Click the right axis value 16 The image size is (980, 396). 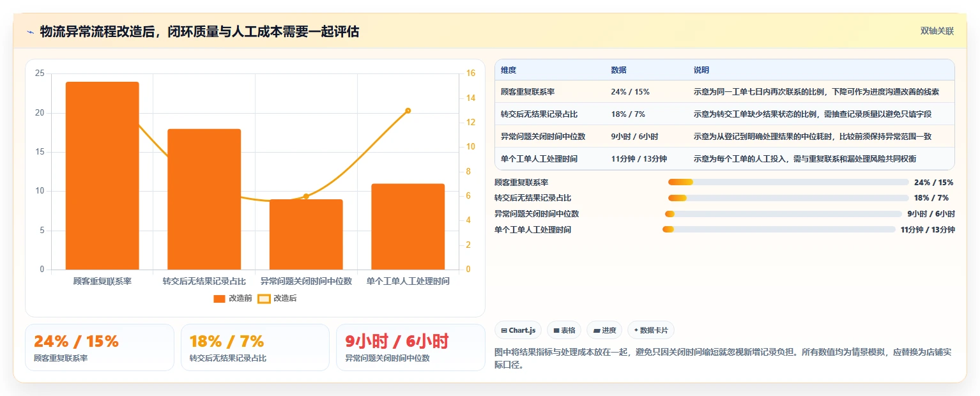(x=471, y=73)
